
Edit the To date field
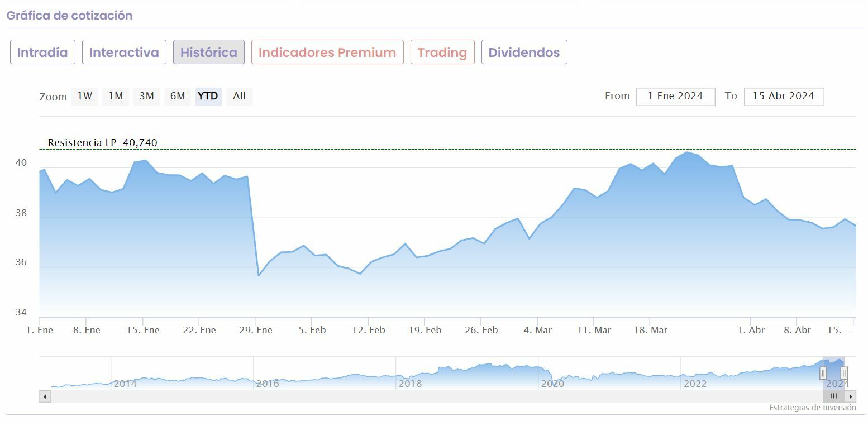(x=783, y=97)
